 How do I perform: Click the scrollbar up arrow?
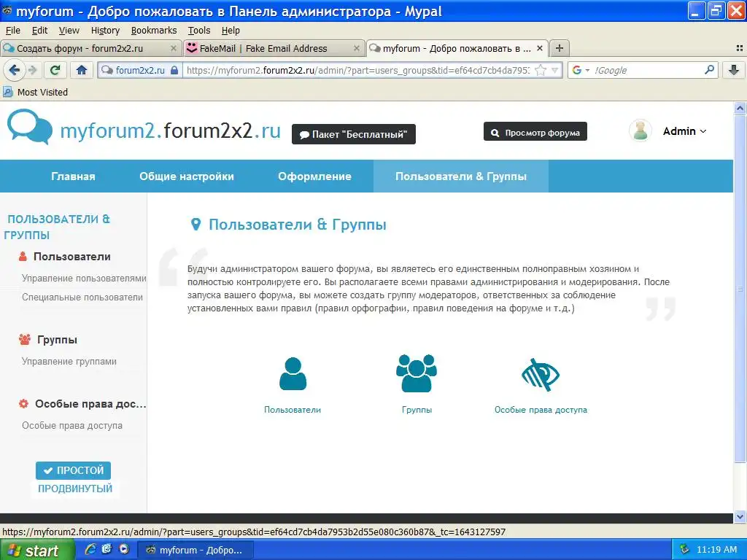(740, 108)
